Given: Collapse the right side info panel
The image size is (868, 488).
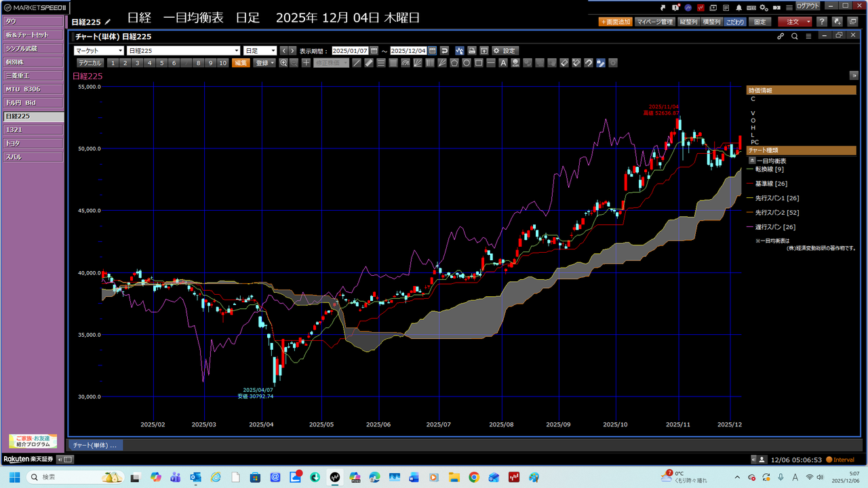Looking at the screenshot, I should (x=853, y=75).
